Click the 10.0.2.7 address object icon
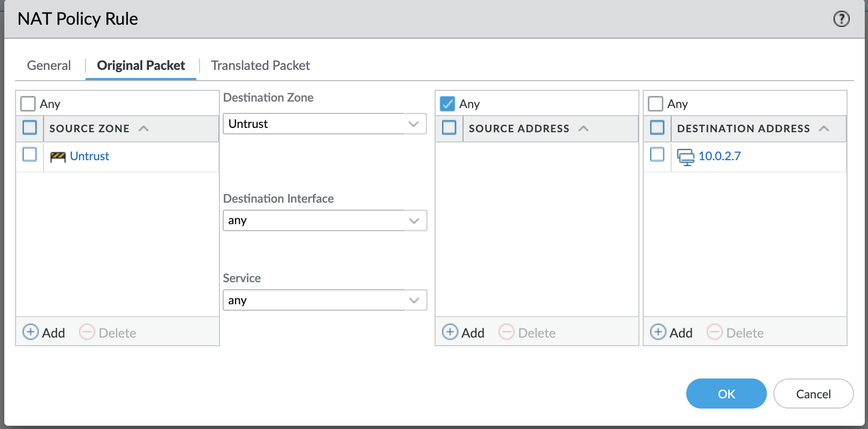 tap(685, 157)
